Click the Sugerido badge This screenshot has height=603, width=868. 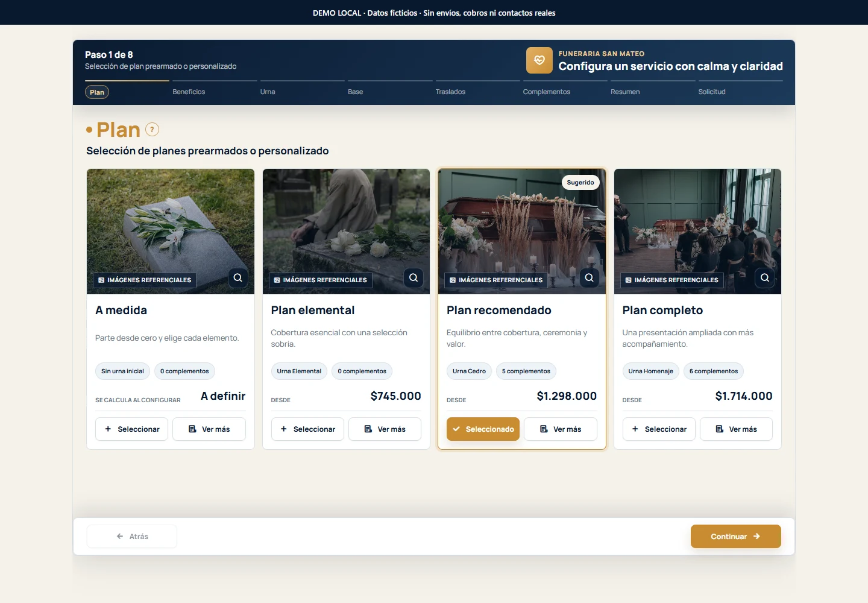(580, 183)
